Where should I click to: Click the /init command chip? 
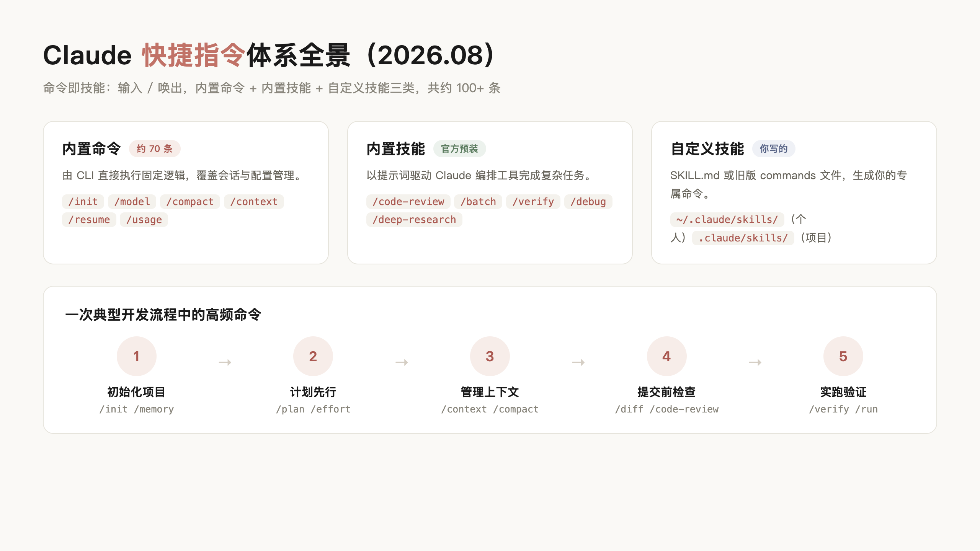(x=83, y=202)
